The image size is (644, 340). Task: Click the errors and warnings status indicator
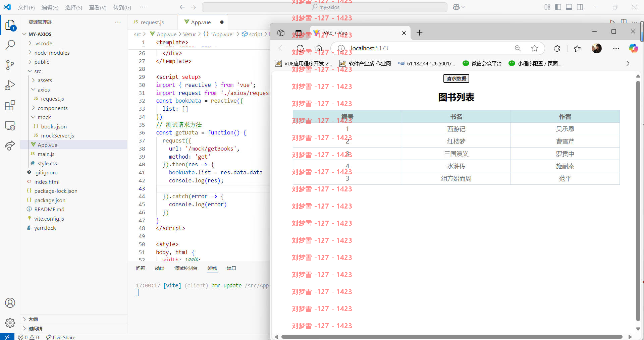coord(29,337)
